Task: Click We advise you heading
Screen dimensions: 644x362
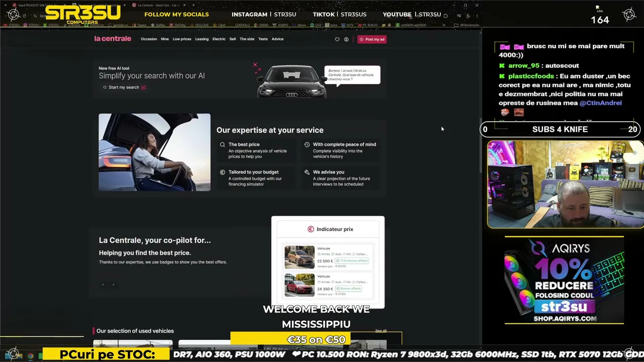Action: [329, 172]
